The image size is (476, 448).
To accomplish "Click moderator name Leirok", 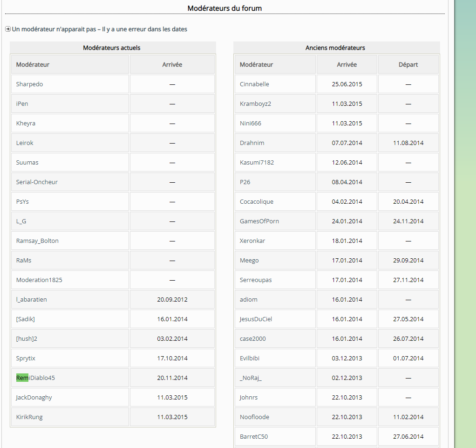I will point(25,143).
